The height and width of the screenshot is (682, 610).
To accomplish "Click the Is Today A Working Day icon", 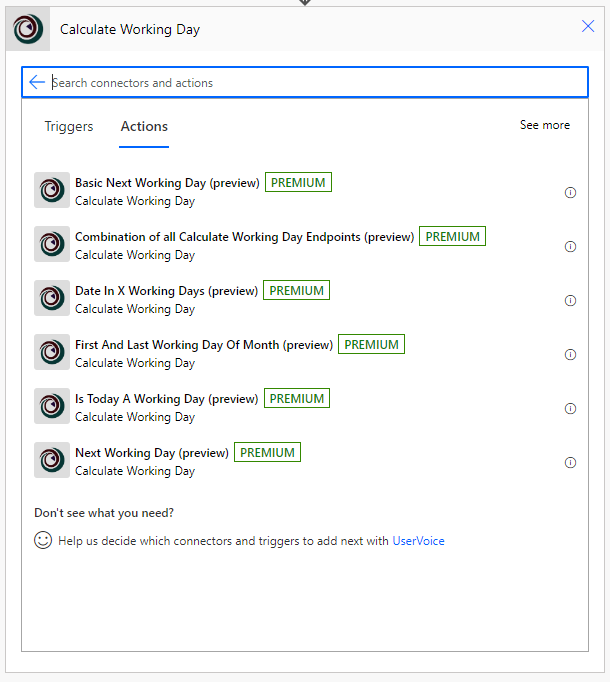I will 52,406.
